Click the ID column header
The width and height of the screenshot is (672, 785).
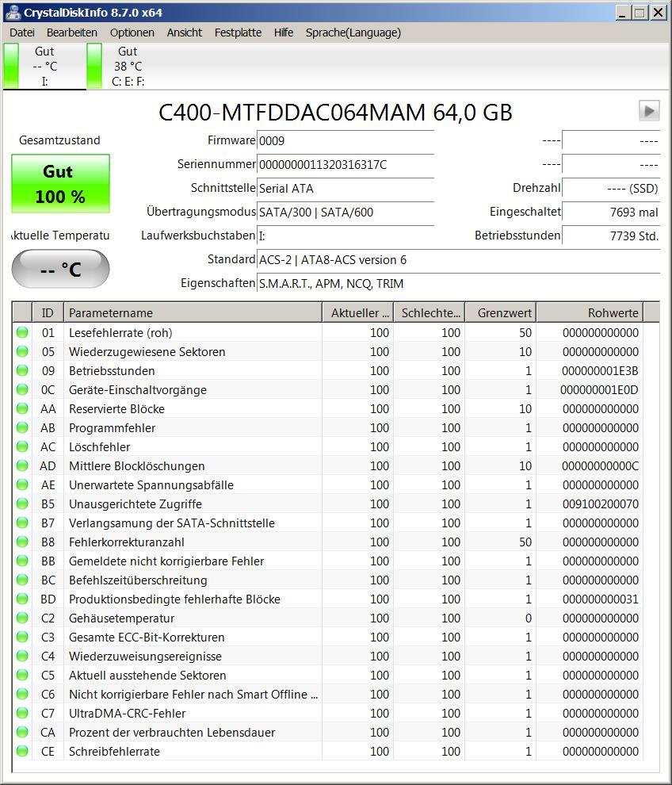(x=48, y=313)
